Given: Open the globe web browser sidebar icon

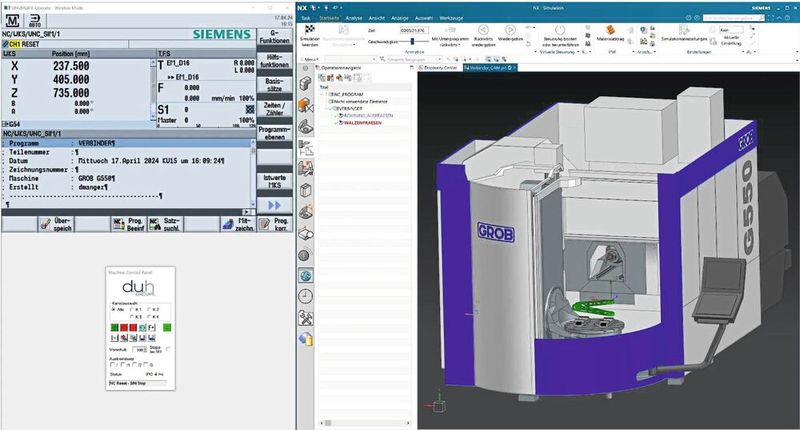Looking at the screenshot, I should [306, 275].
